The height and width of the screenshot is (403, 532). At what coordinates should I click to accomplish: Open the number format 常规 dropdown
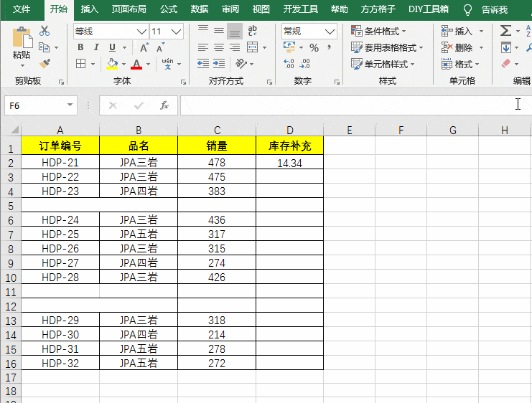tap(330, 32)
